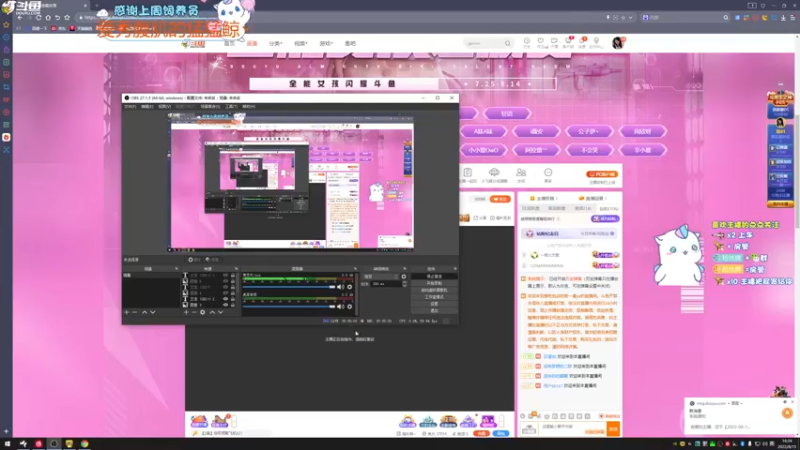Click the people icon in room toolbar
This screenshot has width=800, height=450.
pyautogui.click(x=521, y=172)
